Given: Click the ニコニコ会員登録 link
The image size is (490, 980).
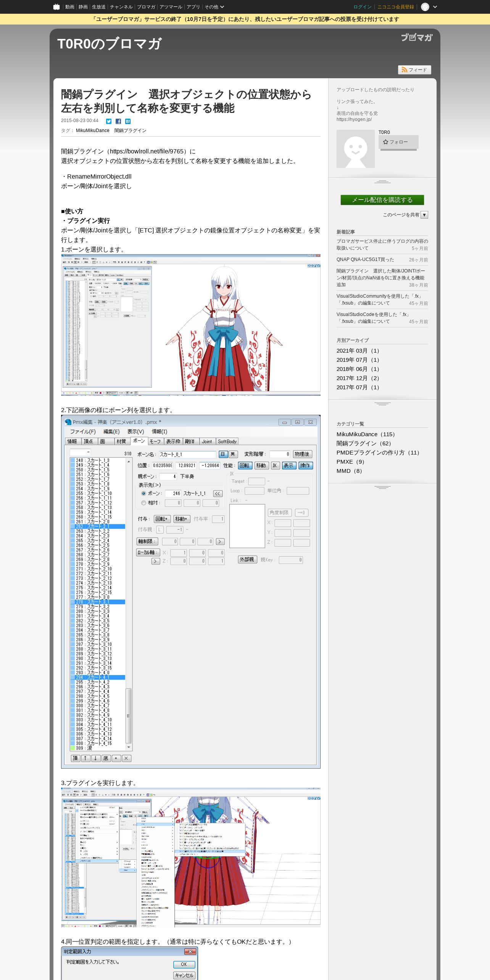Looking at the screenshot, I should coord(396,7).
